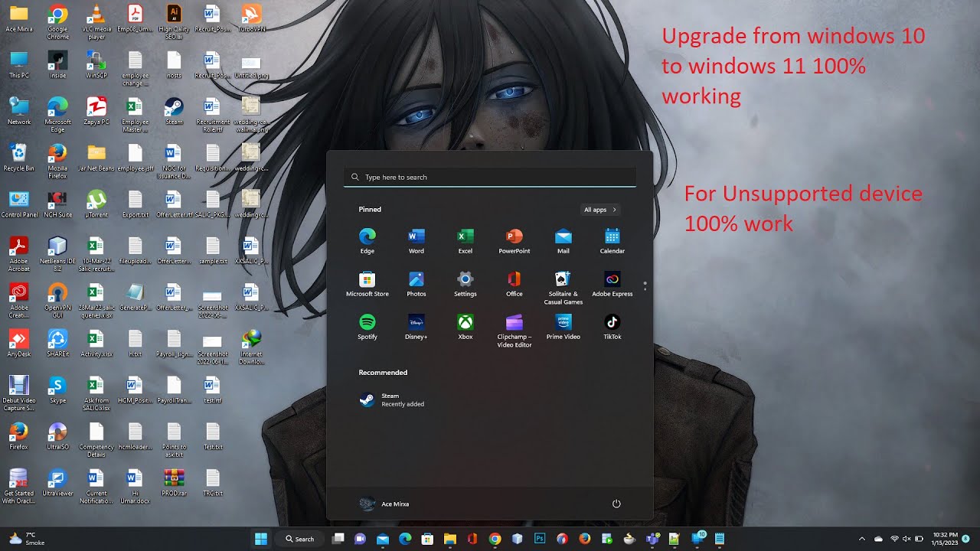Screen dimensions: 980x551
Task: Select Recycle Bin on the desktop
Action: (19, 158)
